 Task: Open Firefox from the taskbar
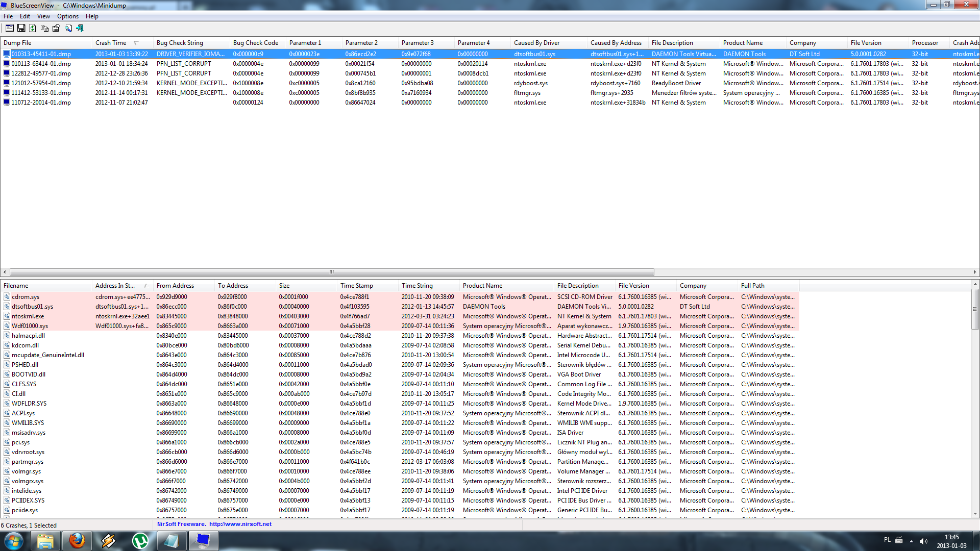coord(77,541)
